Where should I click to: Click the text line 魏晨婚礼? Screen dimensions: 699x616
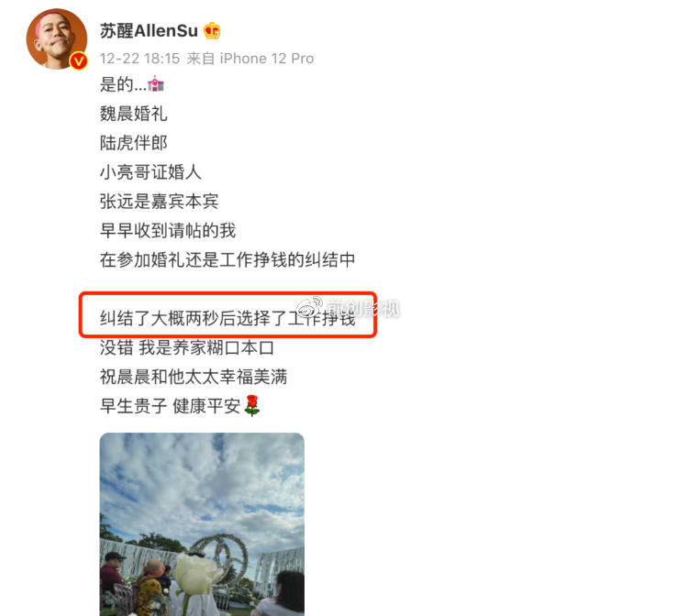point(134,114)
